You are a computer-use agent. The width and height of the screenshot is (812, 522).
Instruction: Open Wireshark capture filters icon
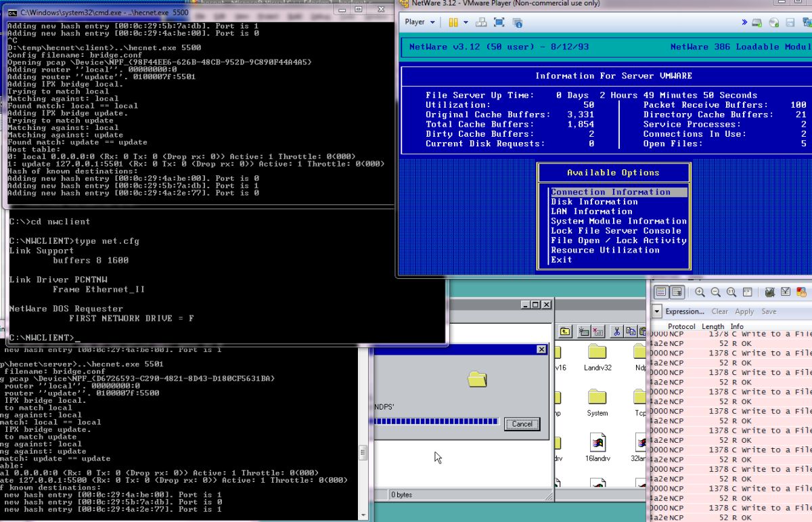click(x=770, y=292)
